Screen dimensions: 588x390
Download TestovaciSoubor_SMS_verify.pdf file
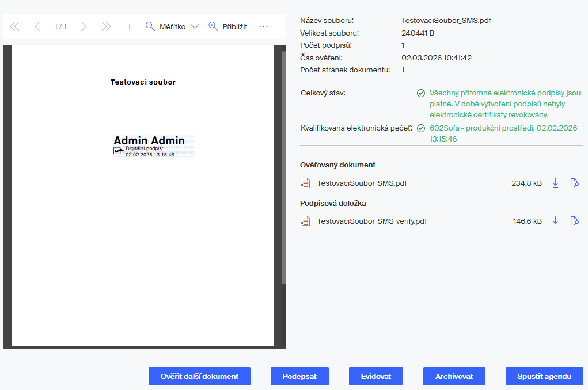pos(556,221)
